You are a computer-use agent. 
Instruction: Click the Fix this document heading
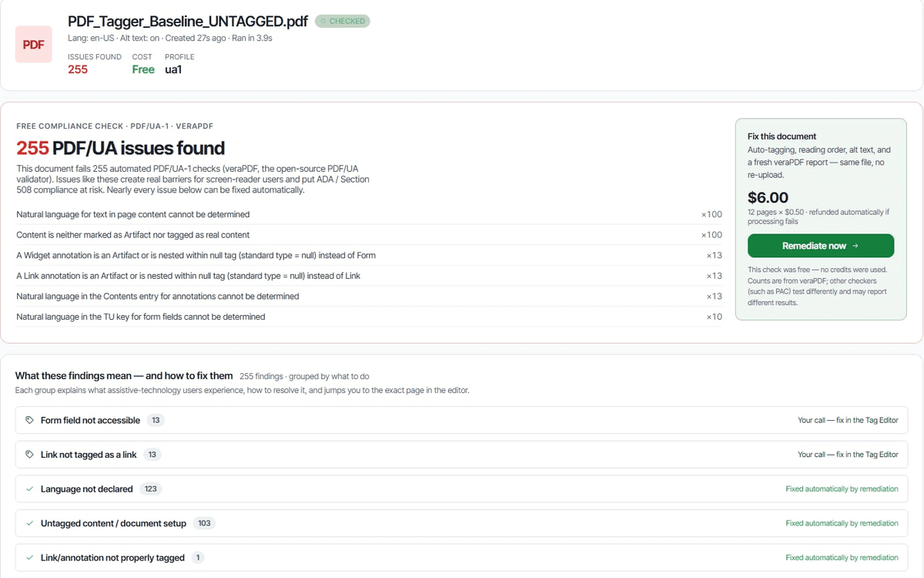[782, 136]
